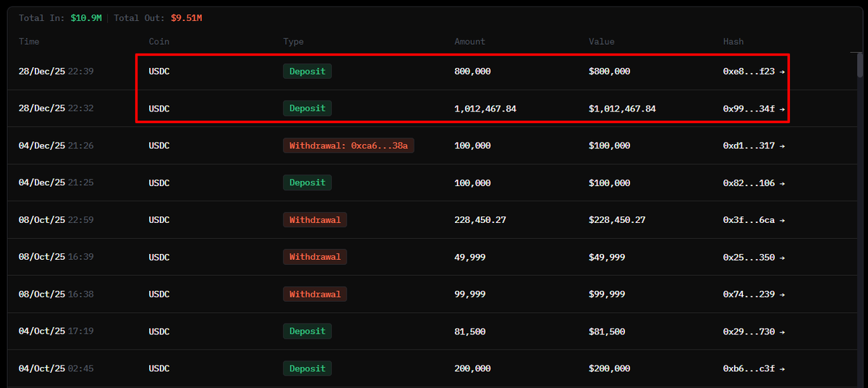Click the Total In $10.9M value
Viewport: 868px width, 388px height.
click(x=86, y=17)
